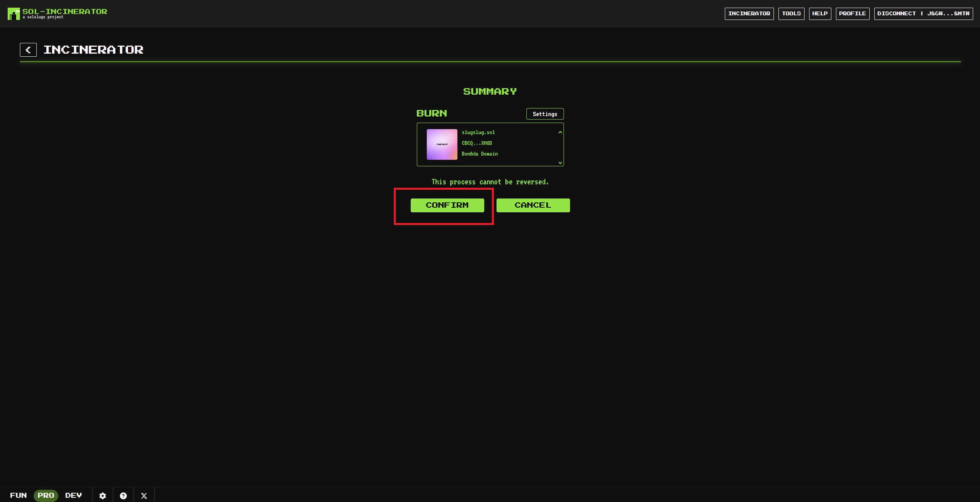The width and height of the screenshot is (980, 502).
Task: Click the up chevron in burn list
Action: pos(560,132)
